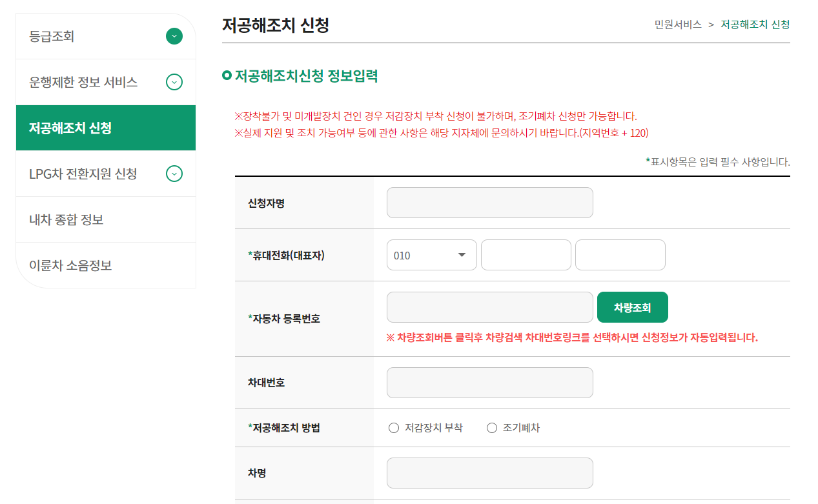
Task: Select the 조기폐차 radio button
Action: point(491,427)
